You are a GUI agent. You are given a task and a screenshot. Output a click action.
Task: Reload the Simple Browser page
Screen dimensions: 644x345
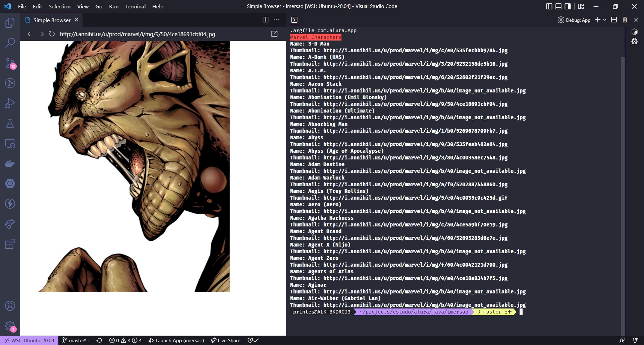click(x=52, y=34)
